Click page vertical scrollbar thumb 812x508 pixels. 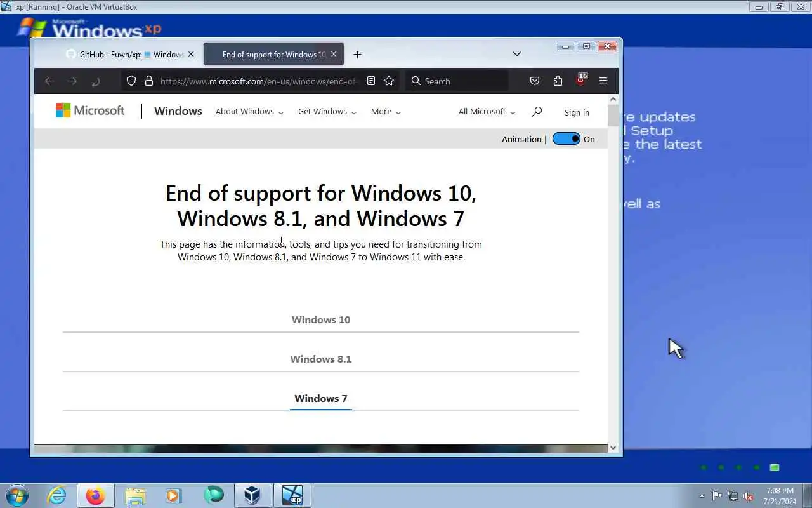613,116
